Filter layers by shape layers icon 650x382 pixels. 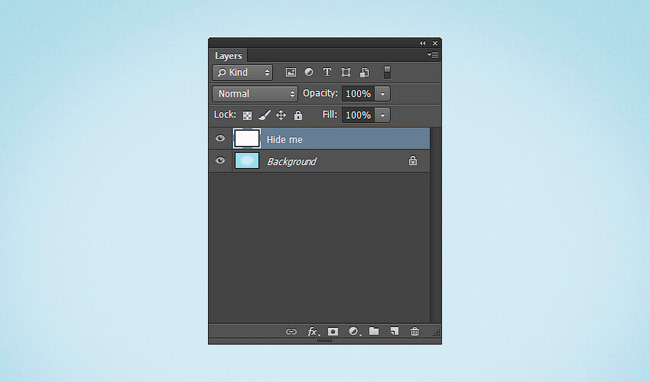tap(346, 73)
